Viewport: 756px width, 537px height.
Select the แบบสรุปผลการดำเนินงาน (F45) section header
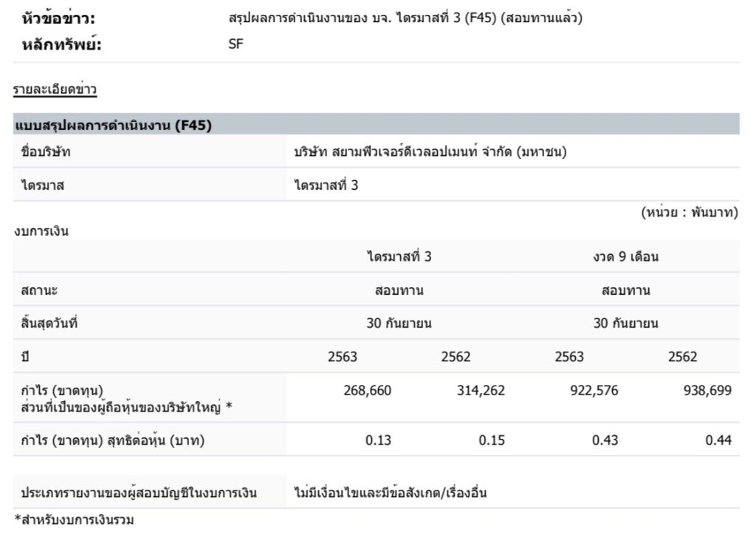114,126
